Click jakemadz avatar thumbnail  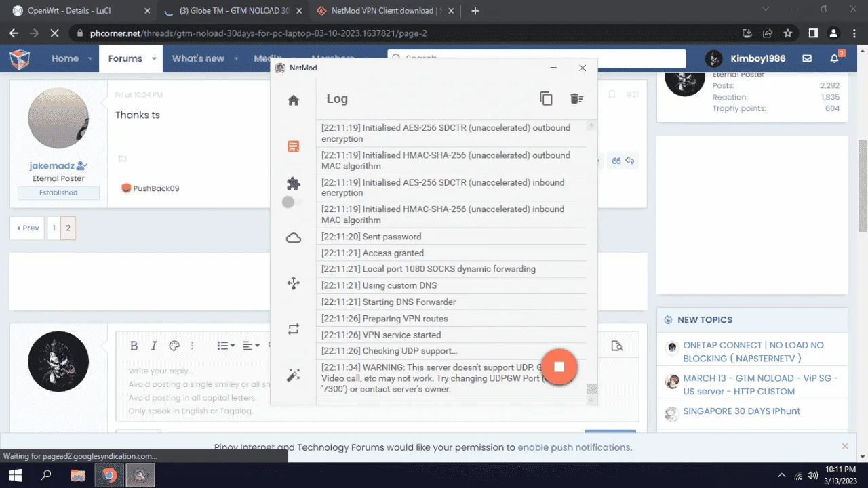pyautogui.click(x=58, y=118)
